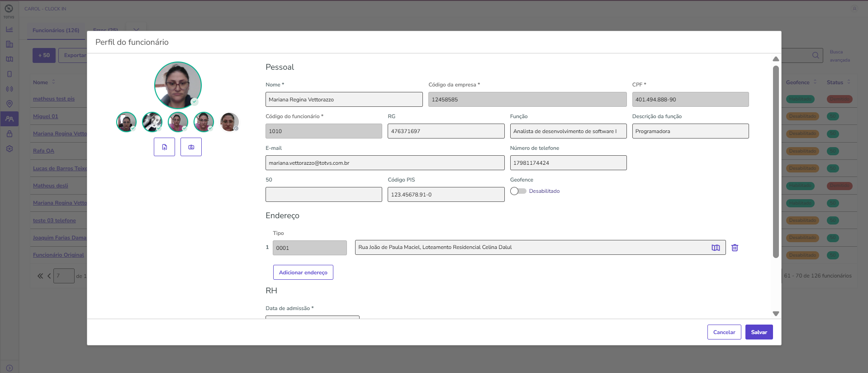Open map for the address field
Screen dimensions: 868x373
(716, 248)
